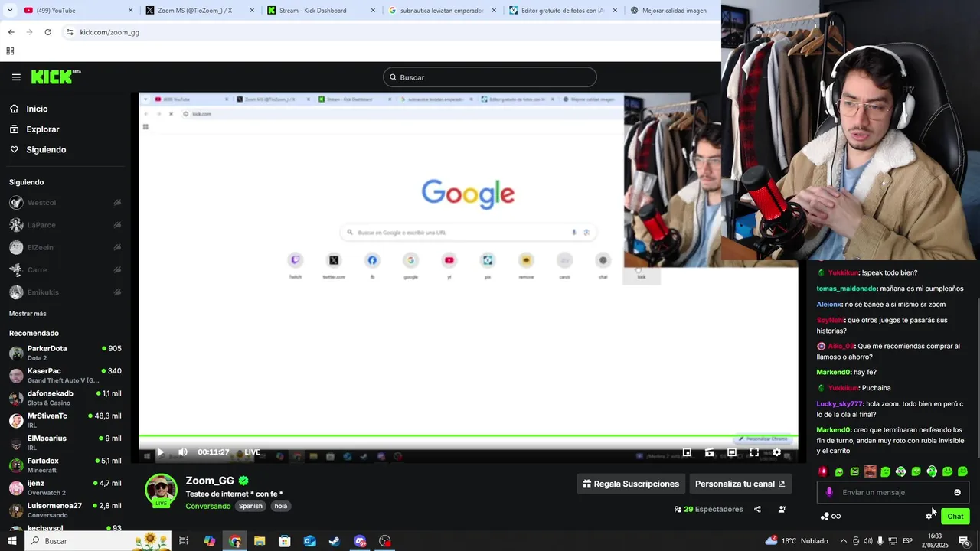This screenshot has width=980, height=551.
Task: Switch to Stream - Kick Dashboard tab
Action: (322, 11)
